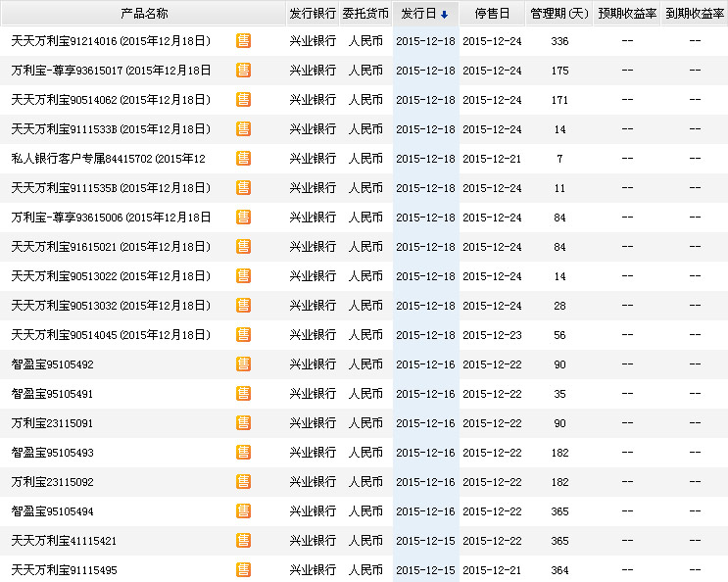728x582 pixels.
Task: Click the 售 icon for 天天万利宝91615021
Action: click(243, 247)
